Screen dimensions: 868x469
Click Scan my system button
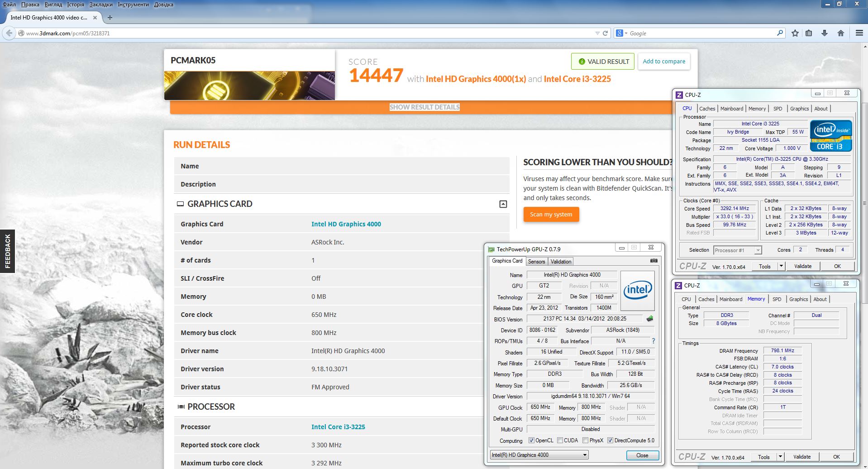pyautogui.click(x=551, y=215)
